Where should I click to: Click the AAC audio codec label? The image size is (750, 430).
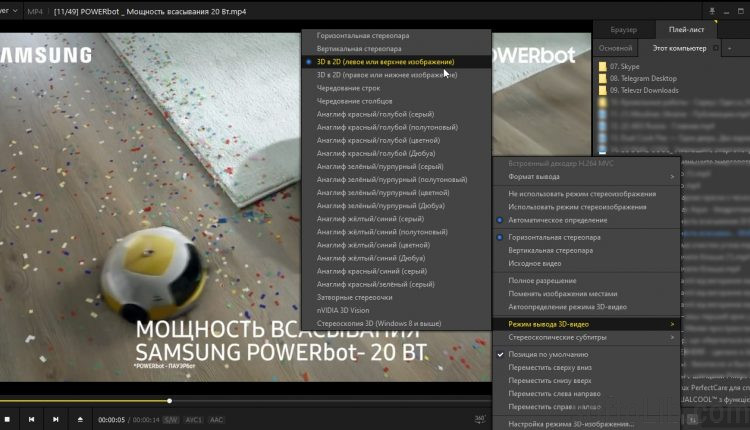[217, 420]
